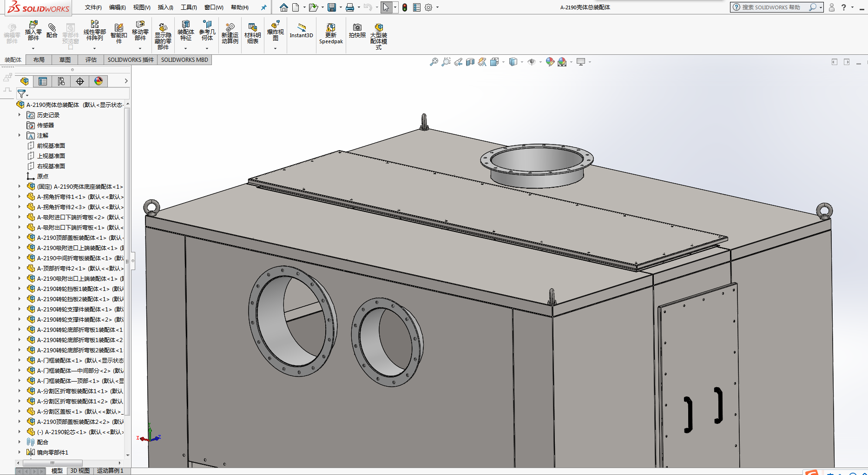Select the 配合 (Mate) paperclip tool

click(52, 30)
